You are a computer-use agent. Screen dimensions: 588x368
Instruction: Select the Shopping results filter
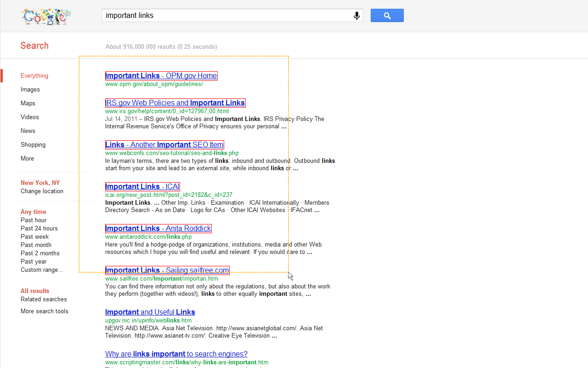[33, 144]
